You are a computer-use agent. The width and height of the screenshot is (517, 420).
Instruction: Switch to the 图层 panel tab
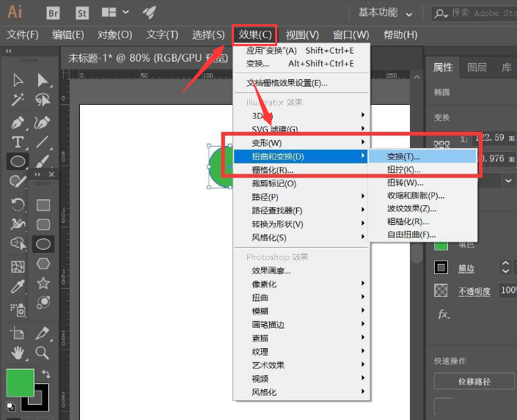[x=477, y=67]
